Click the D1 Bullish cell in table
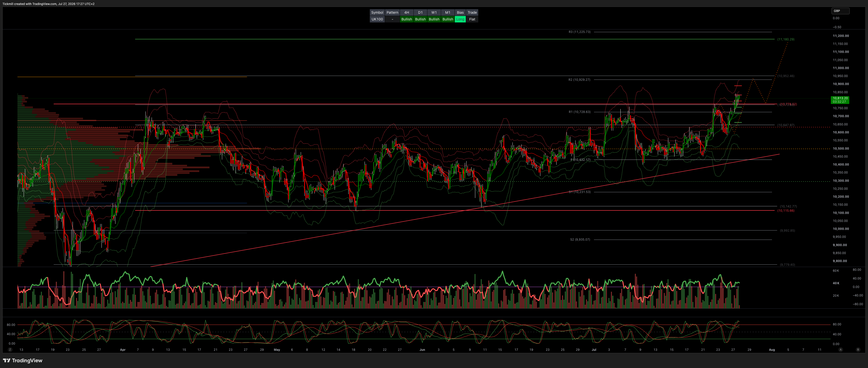This screenshot has height=368, width=868. tap(420, 19)
